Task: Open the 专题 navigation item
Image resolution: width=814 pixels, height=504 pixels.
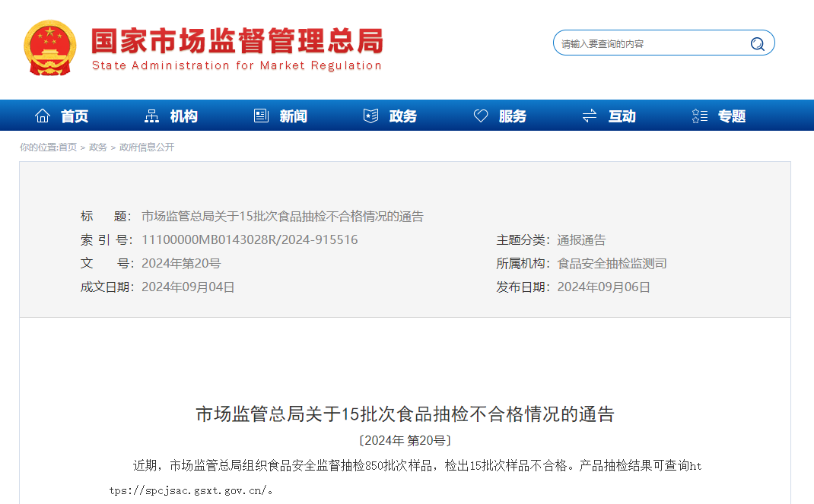Action: 732,116
